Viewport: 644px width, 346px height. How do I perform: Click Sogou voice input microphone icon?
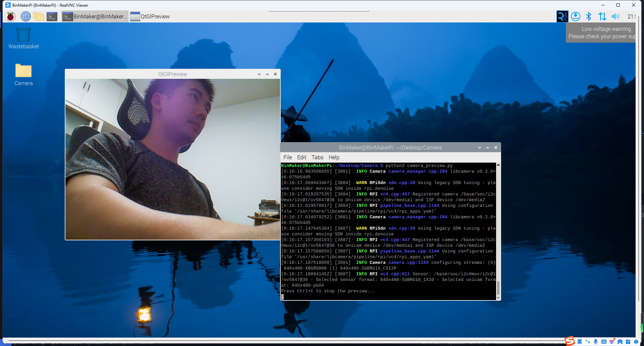(x=596, y=342)
